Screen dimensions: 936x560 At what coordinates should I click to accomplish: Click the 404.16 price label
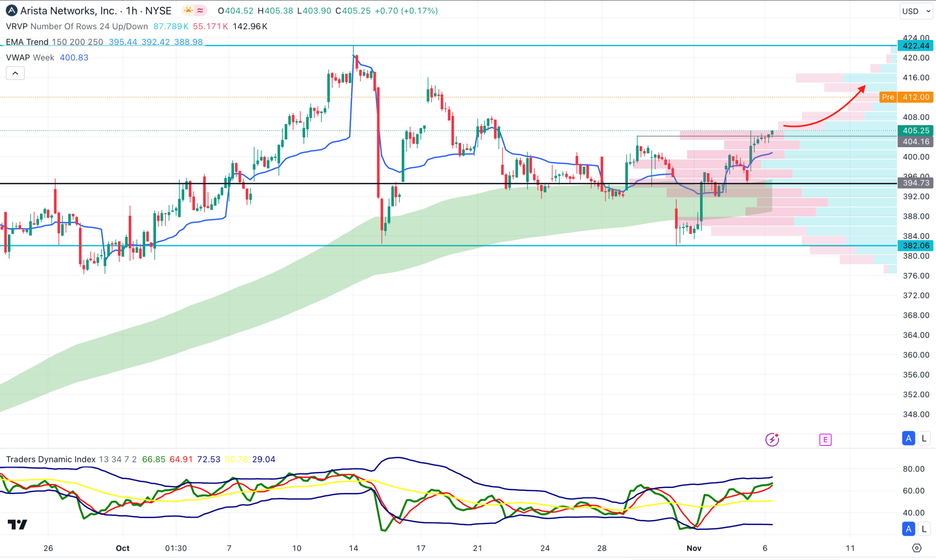coord(915,141)
